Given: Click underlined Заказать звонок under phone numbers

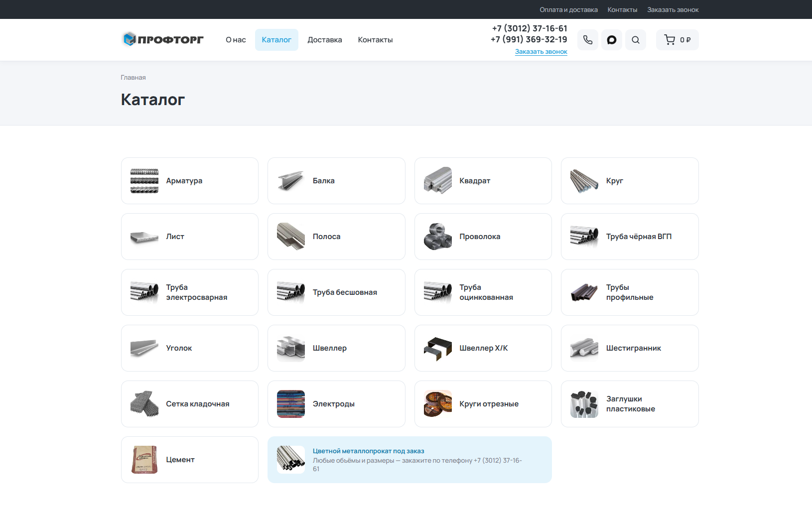Looking at the screenshot, I should [x=541, y=52].
